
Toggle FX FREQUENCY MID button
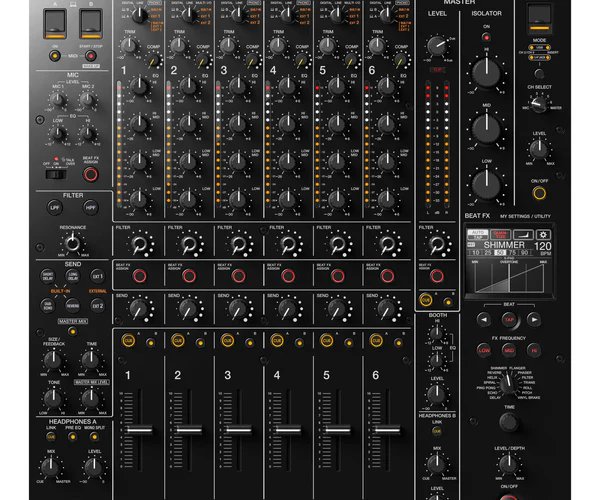pos(509,350)
